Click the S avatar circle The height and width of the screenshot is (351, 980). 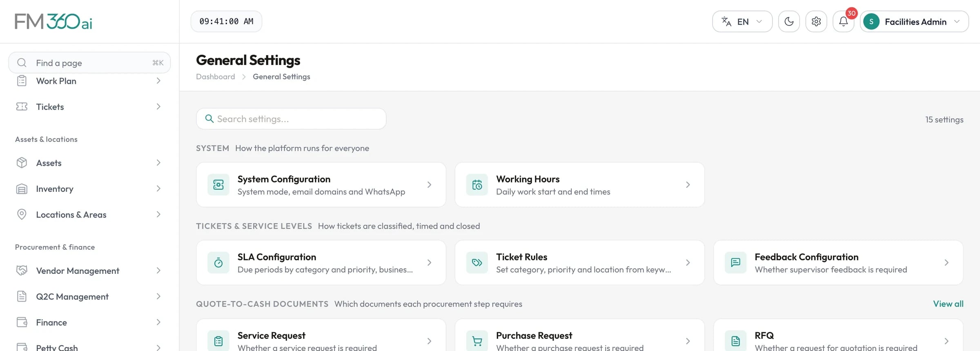(x=871, y=22)
